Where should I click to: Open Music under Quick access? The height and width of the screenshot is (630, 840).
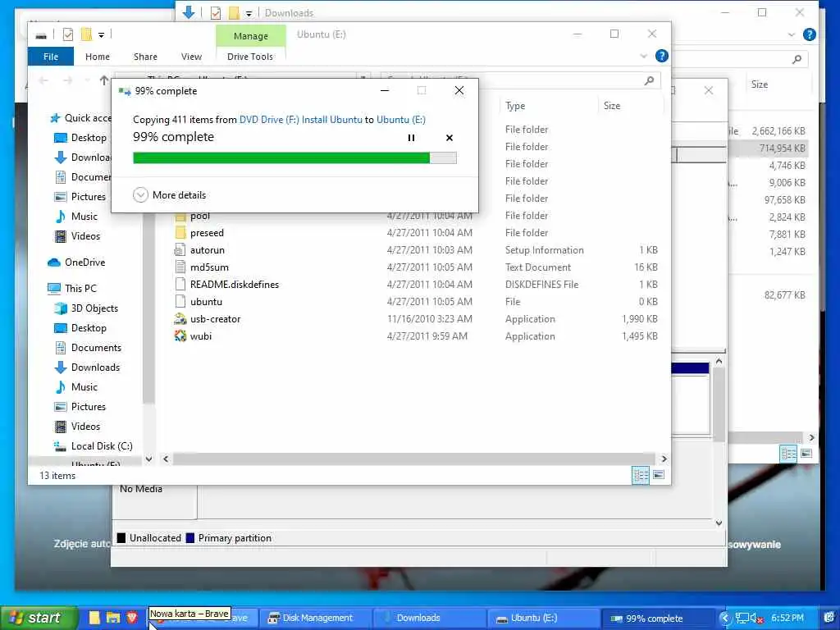click(76, 217)
